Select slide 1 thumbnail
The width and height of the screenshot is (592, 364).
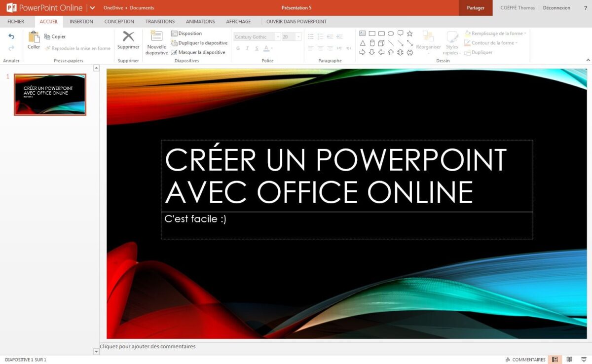(x=50, y=95)
